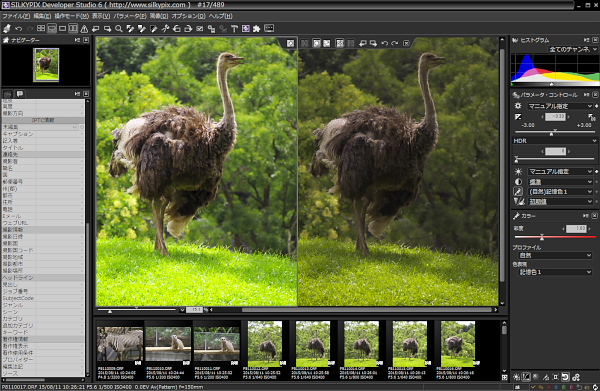Viewport: 600px width, 391px height.
Task: Click next image arrow in preview toolbar
Action: coord(373,43)
